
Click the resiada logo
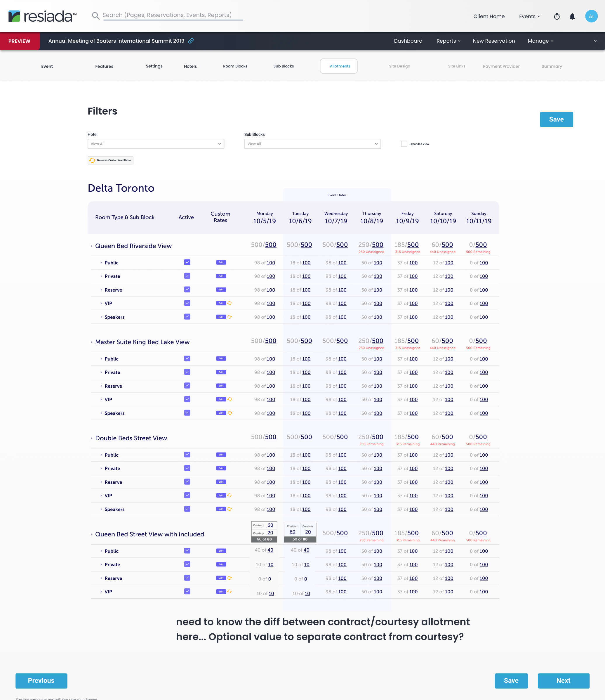click(43, 16)
